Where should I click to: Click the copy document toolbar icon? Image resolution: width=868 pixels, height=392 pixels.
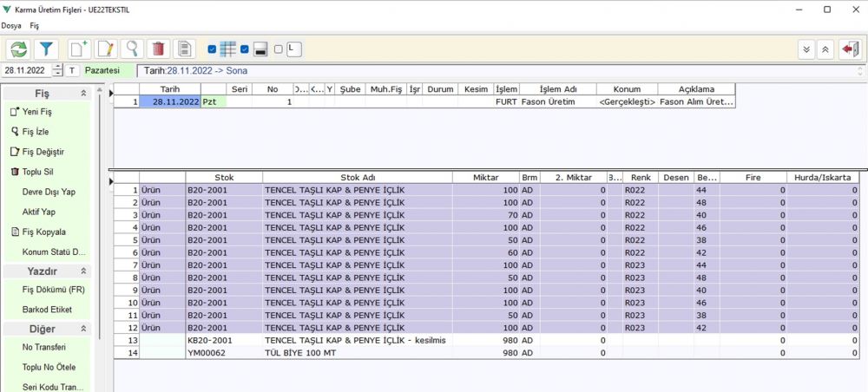coord(184,49)
